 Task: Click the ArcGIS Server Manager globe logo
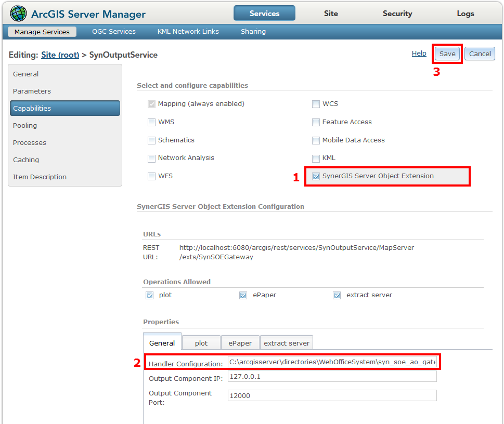point(18,12)
